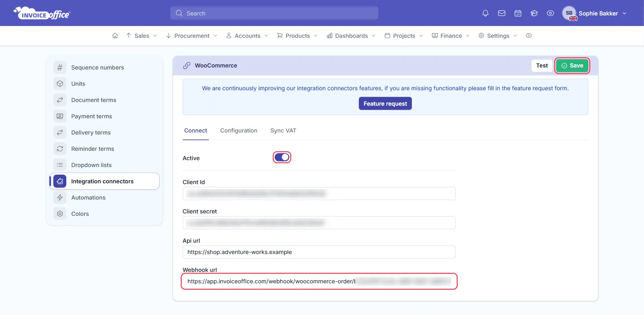
Task: Switch to the Configuration tab
Action: [239, 130]
